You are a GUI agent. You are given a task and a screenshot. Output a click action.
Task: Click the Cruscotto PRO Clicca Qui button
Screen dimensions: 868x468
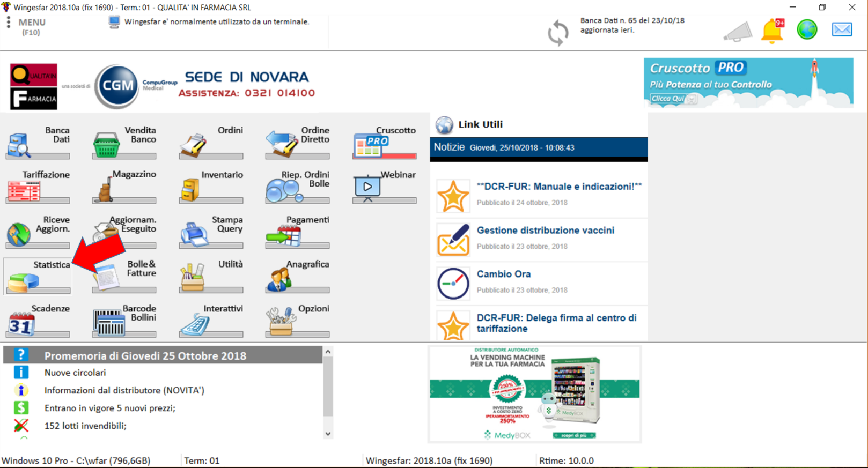point(673,99)
